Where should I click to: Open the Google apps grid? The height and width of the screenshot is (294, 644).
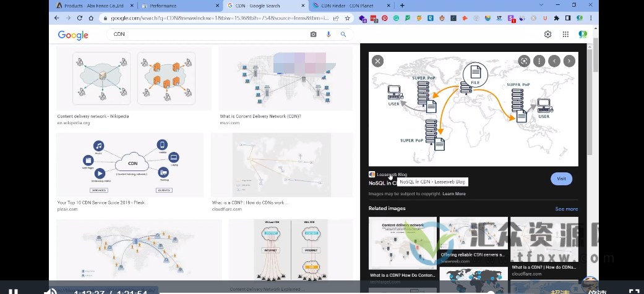565,35
